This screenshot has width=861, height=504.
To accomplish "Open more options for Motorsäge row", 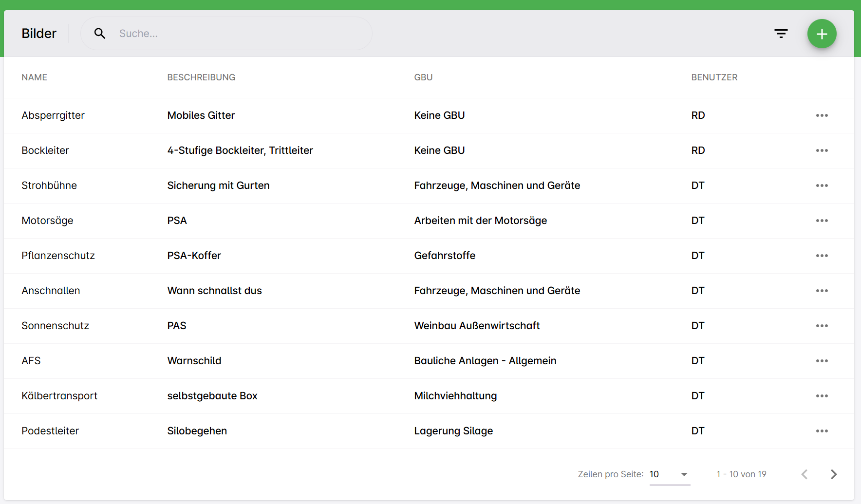I will (822, 221).
